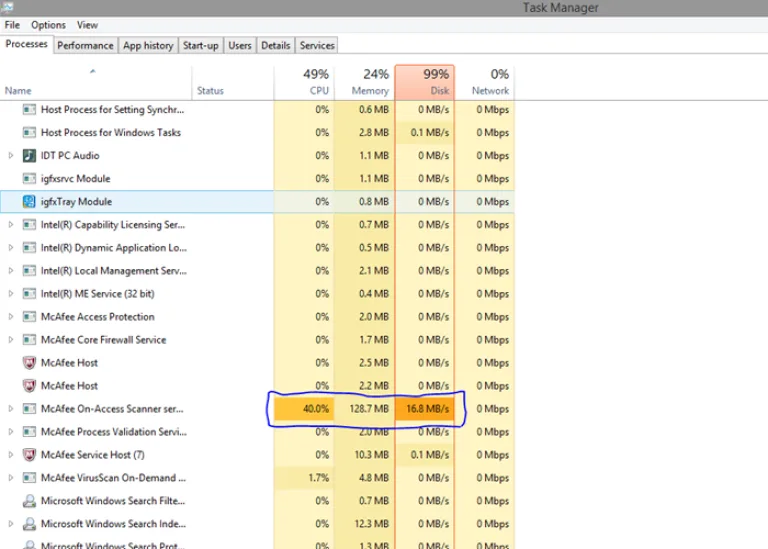Click the first McAfee Host shield icon

pyautogui.click(x=29, y=363)
